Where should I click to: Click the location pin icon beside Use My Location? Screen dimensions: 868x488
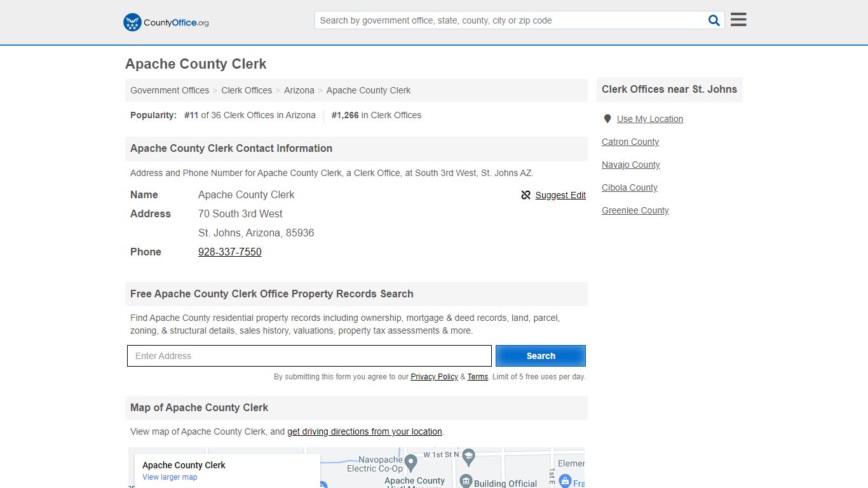(607, 119)
